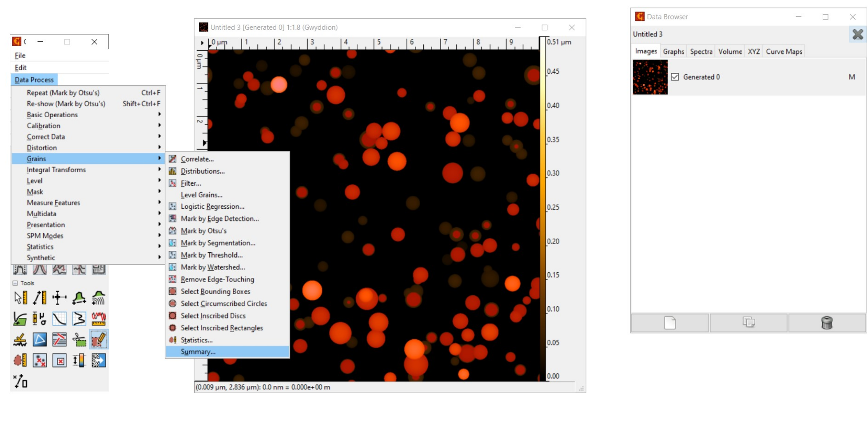Click the M mask flag for Generated 0
Screen dimensions: 868x421
(x=852, y=77)
